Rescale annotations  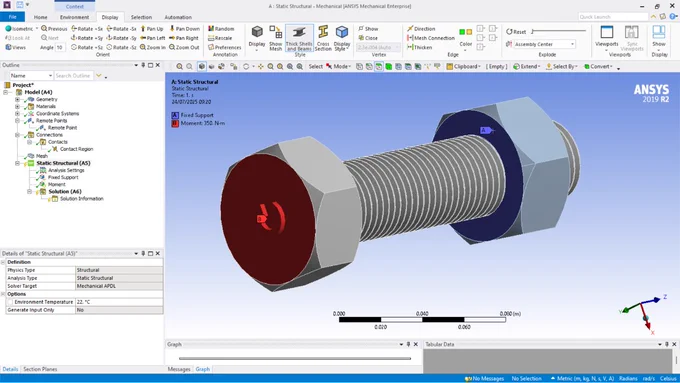220,38
